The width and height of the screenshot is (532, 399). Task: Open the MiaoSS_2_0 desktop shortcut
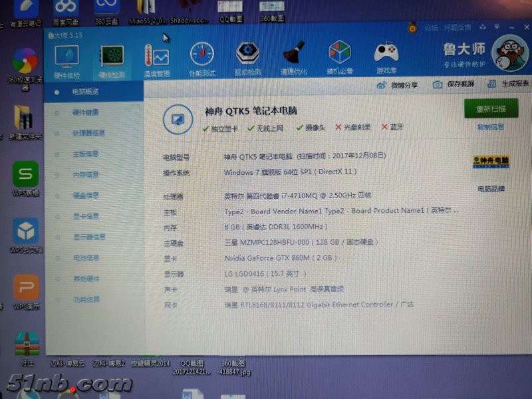point(148,12)
